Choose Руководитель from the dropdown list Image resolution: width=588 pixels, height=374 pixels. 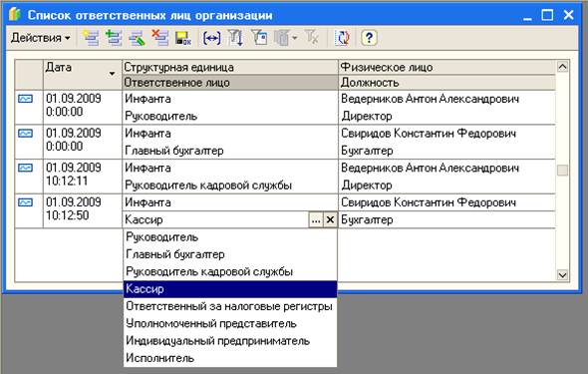pos(230,237)
